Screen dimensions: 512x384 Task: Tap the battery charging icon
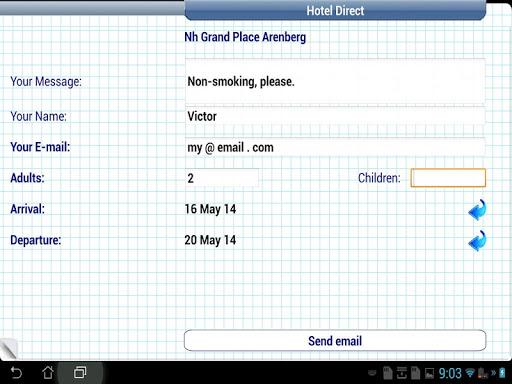[502, 373]
